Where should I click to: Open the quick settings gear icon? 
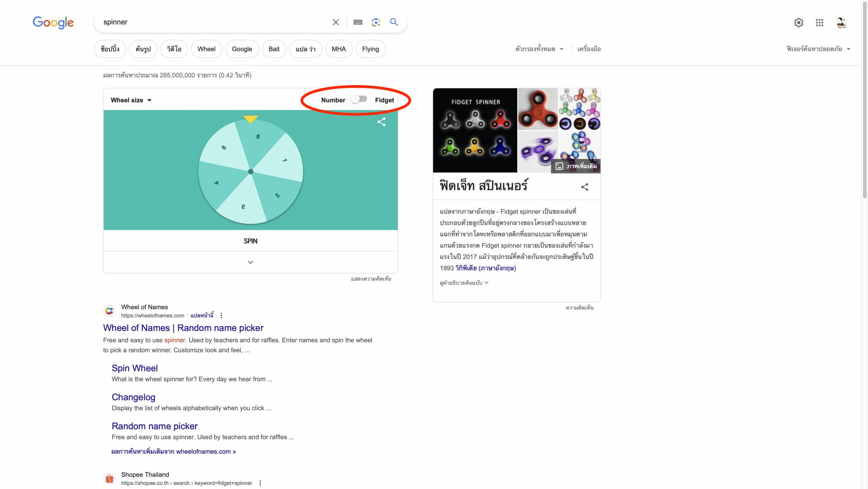798,23
